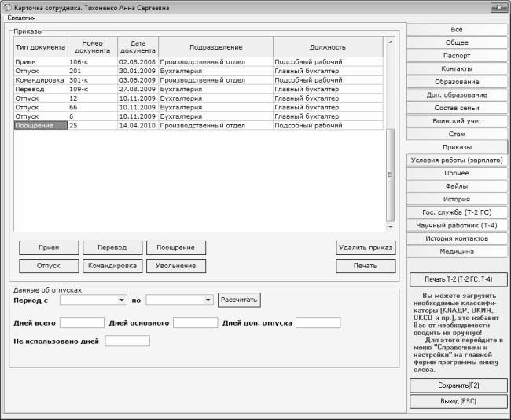Open the Воинский учет section

(457, 121)
